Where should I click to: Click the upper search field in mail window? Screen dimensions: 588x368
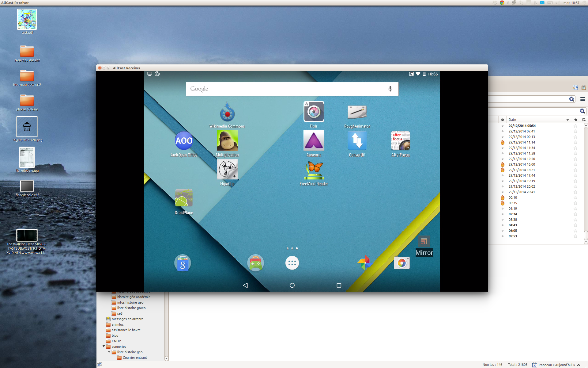point(532,99)
